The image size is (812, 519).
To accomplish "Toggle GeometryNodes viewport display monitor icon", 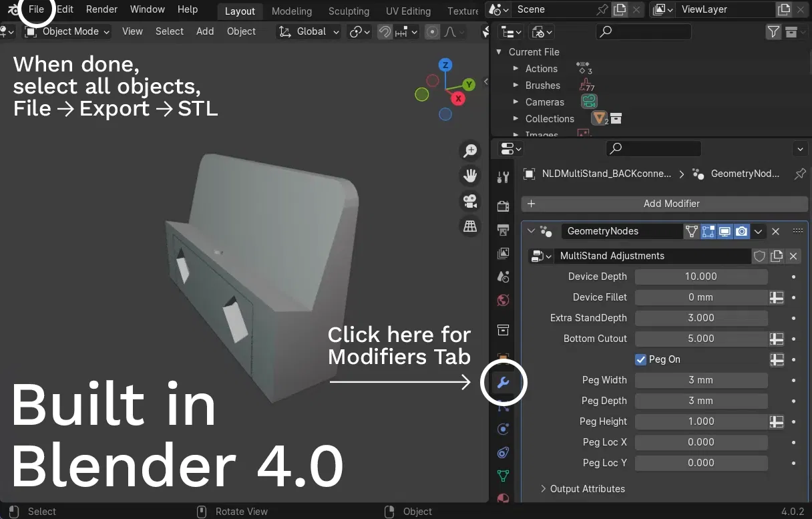I will coord(725,231).
